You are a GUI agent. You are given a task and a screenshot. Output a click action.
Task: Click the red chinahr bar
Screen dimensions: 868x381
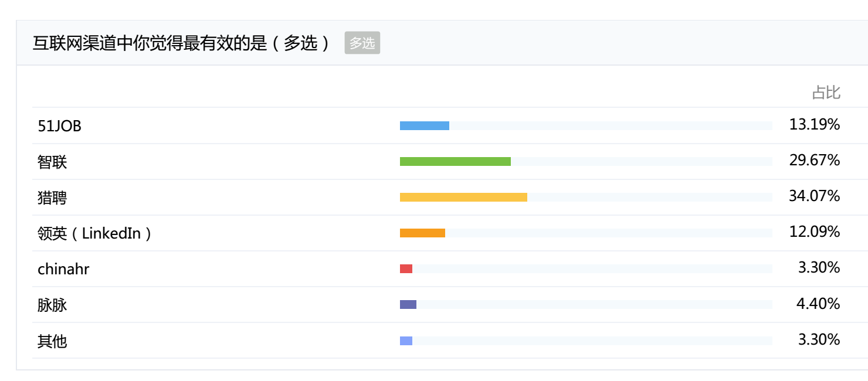(x=406, y=268)
